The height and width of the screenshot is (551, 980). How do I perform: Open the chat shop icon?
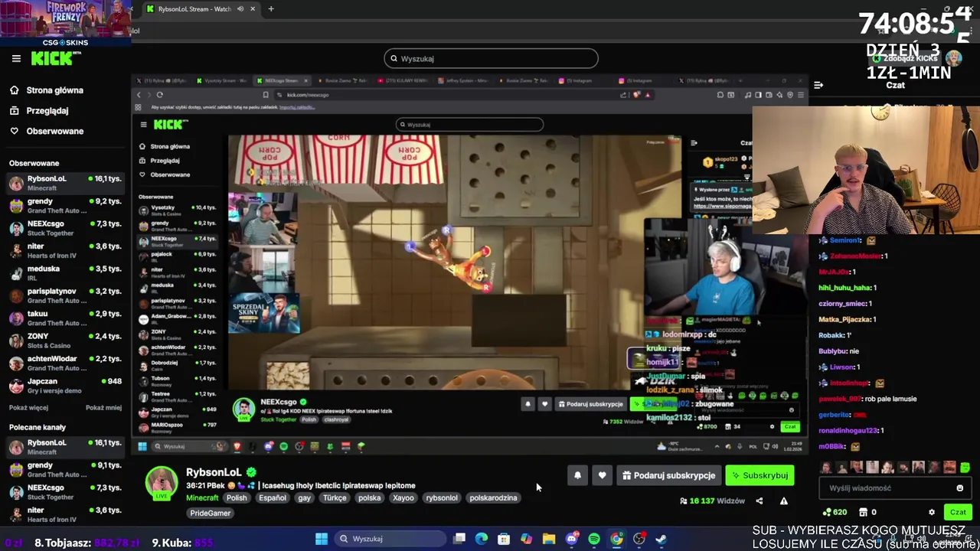863,512
